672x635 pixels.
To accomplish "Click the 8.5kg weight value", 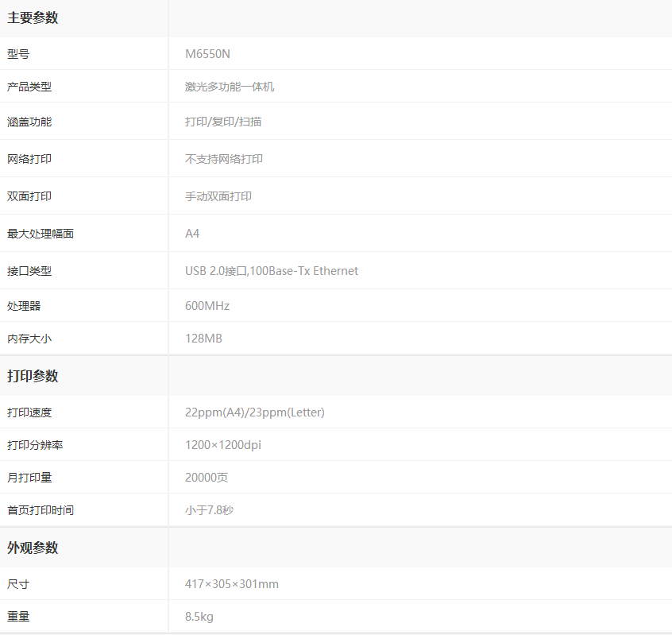I will pyautogui.click(x=199, y=617).
